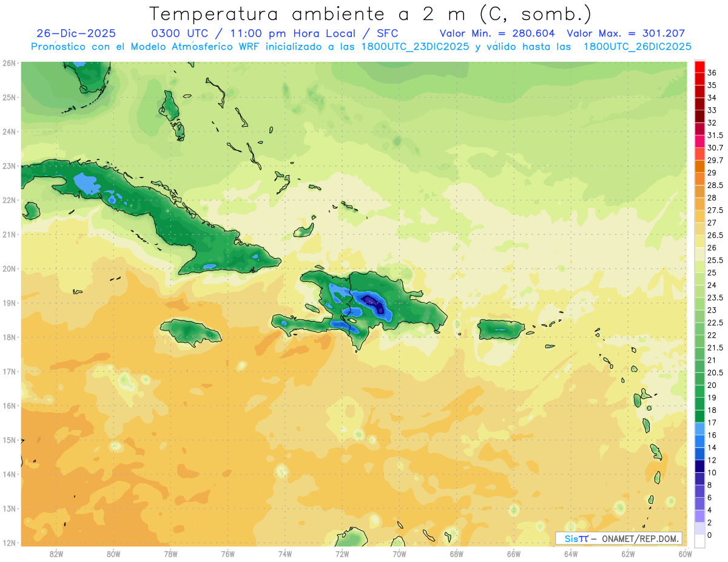This screenshot has width=728, height=562.
Task: Click the '13N' latitude label
Action: pyautogui.click(x=8, y=508)
